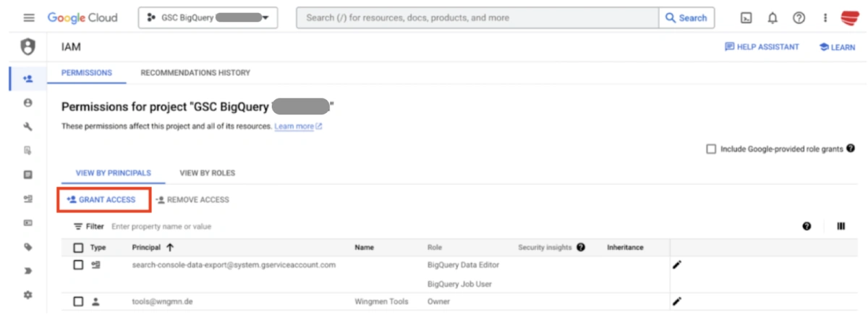This screenshot has width=868, height=326.
Task: Click the Security insights help icon
Action: (580, 247)
